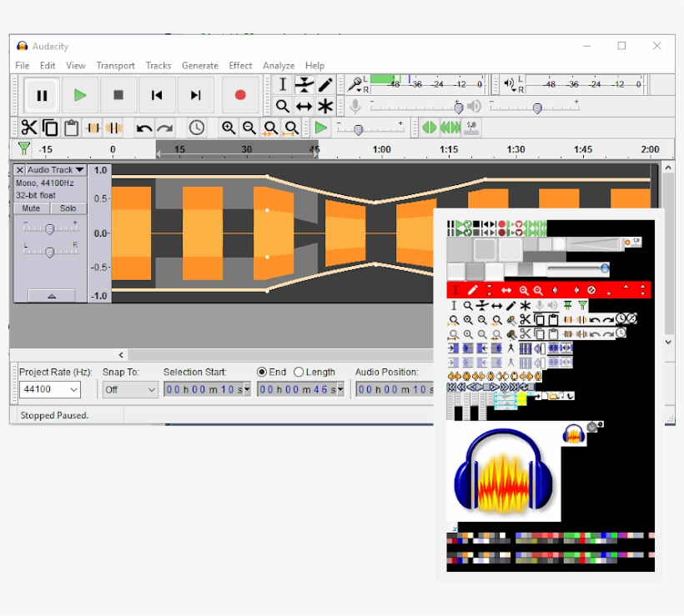Open Selection Start time format arrow
684x616 pixels.
(x=247, y=389)
